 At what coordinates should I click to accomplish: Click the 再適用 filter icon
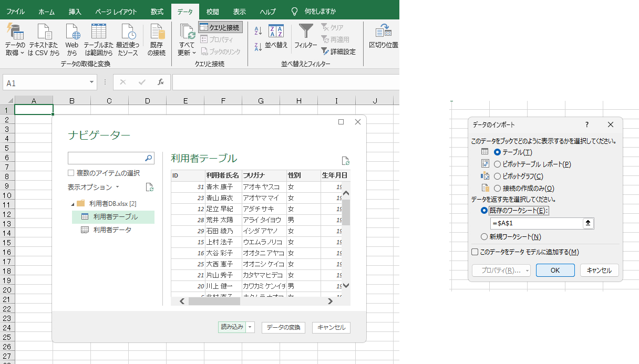coord(335,39)
